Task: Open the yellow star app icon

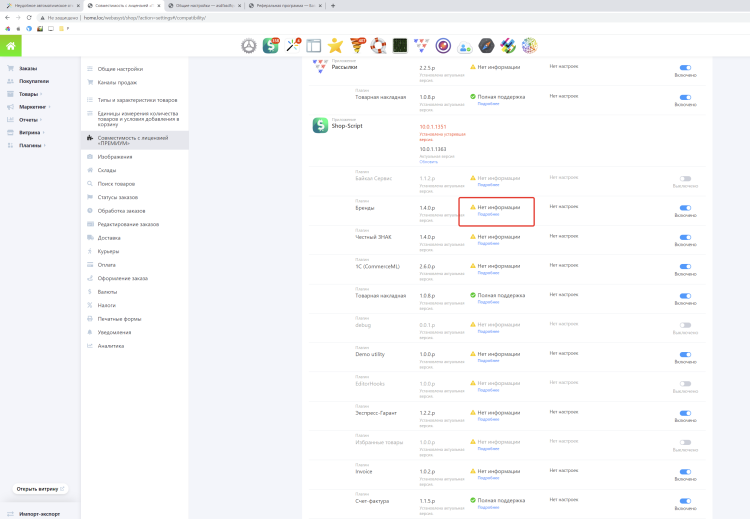Action: (x=335, y=46)
